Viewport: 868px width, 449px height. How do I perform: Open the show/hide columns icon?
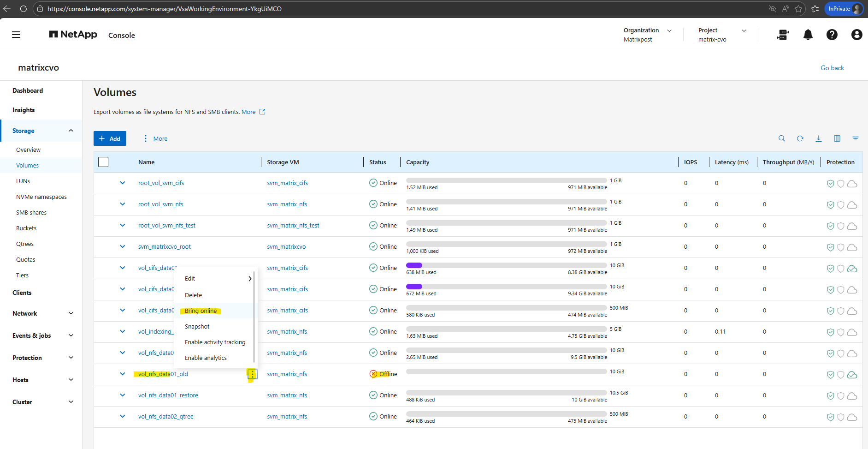click(837, 138)
